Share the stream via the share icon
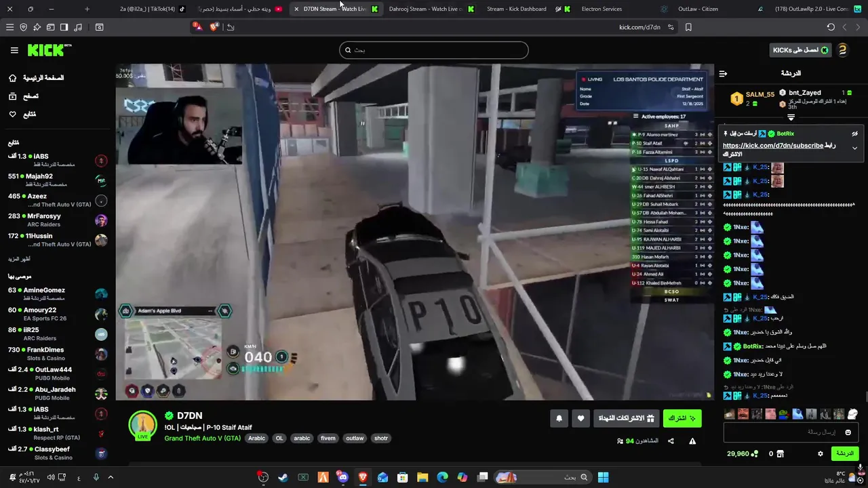This screenshot has height=488, width=868. pos(671,441)
